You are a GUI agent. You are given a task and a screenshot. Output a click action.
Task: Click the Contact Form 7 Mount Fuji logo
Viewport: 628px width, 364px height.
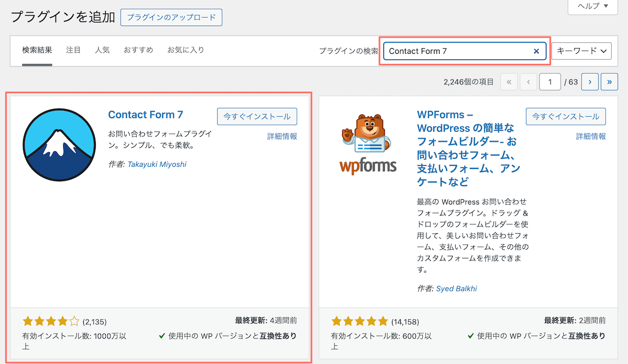[59, 145]
